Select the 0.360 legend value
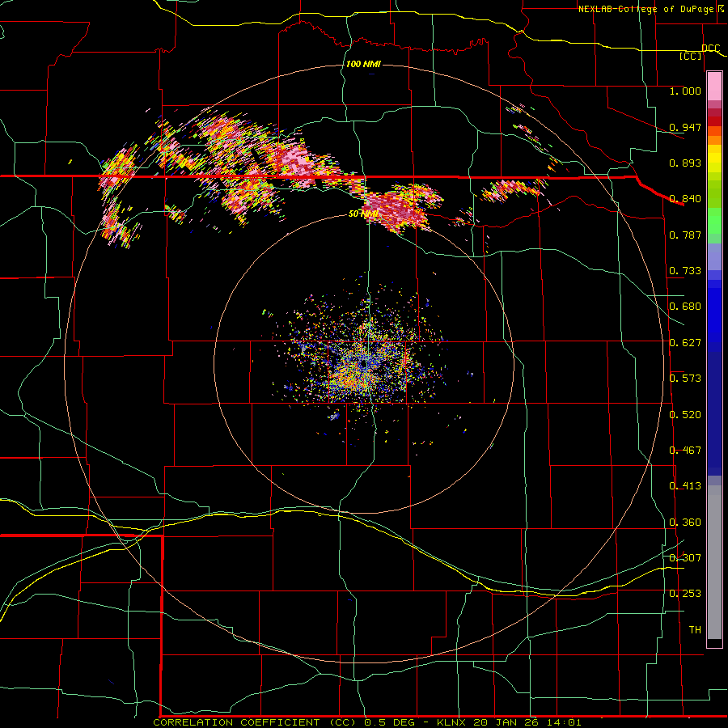This screenshot has width=728, height=728. (685, 522)
